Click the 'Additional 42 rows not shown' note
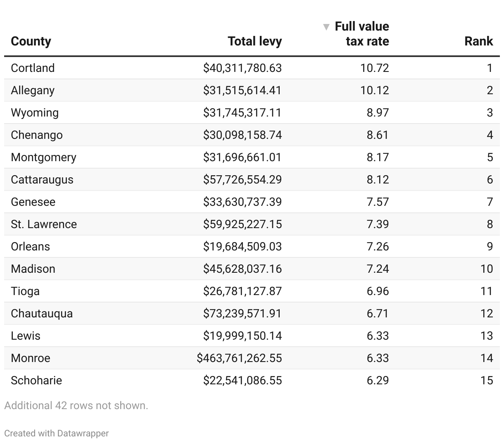 [x=76, y=405]
